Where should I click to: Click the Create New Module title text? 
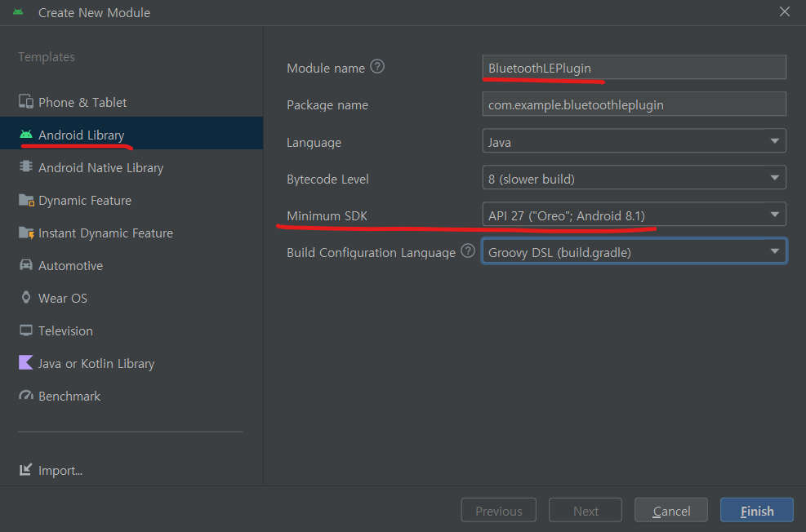click(x=94, y=12)
